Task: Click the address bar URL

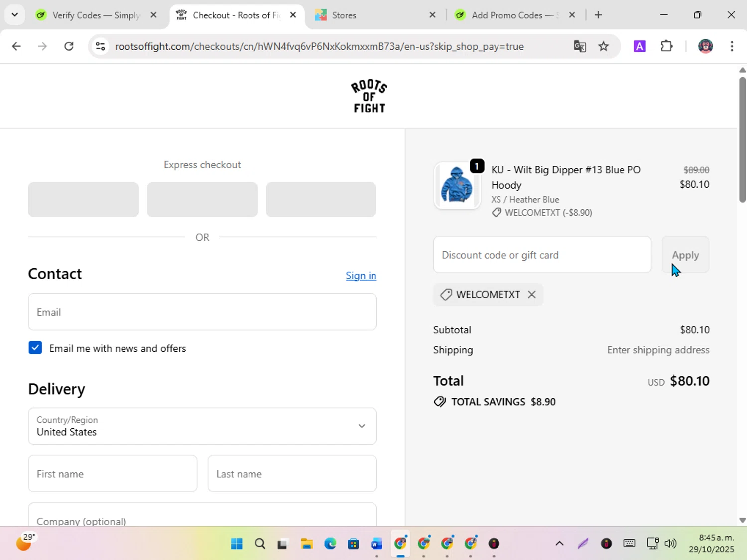Action: 319,46
